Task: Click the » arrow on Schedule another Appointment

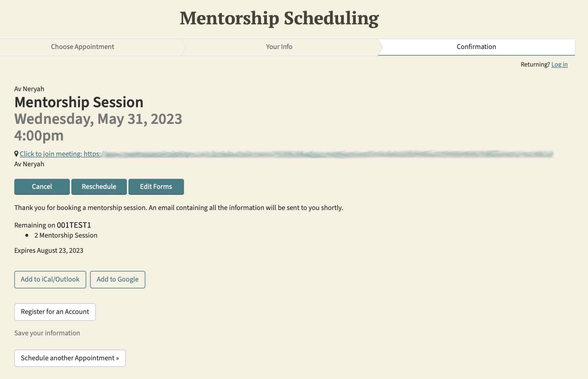Action: click(118, 358)
